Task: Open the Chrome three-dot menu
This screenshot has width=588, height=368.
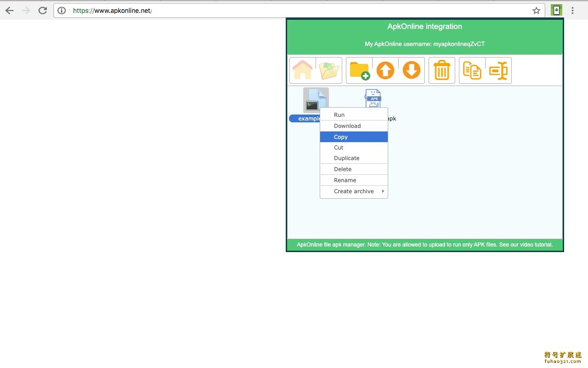Action: [x=572, y=11]
